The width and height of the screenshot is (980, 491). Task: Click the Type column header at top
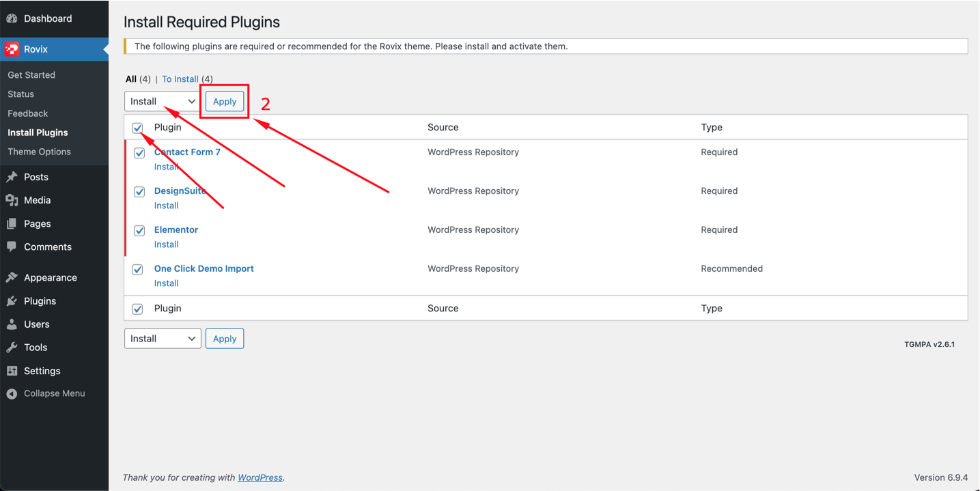coord(712,127)
